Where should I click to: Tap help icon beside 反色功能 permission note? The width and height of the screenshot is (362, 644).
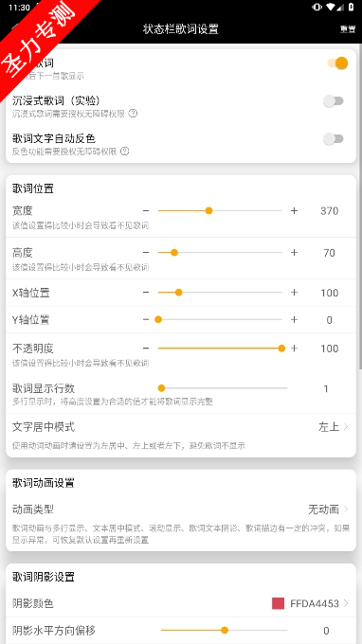pos(124,152)
